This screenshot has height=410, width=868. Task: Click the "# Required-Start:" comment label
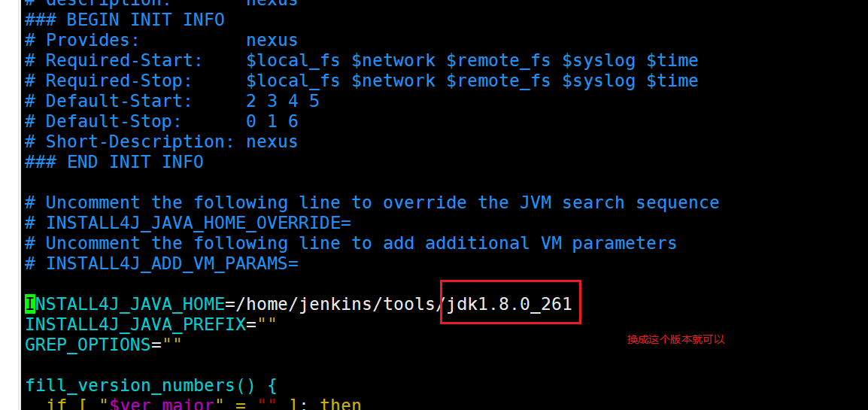pyautogui.click(x=114, y=60)
